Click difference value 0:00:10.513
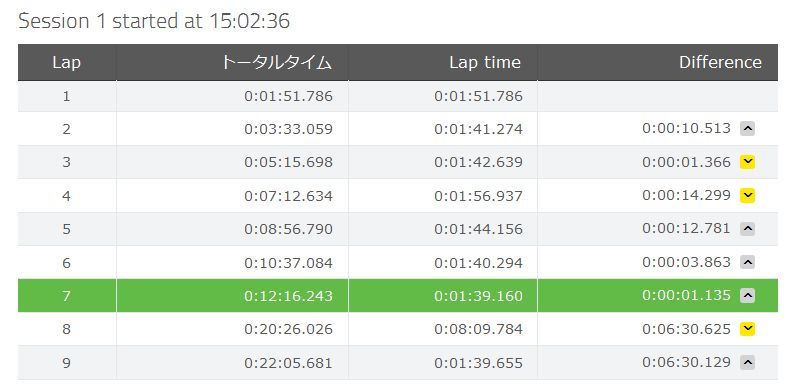 686,129
